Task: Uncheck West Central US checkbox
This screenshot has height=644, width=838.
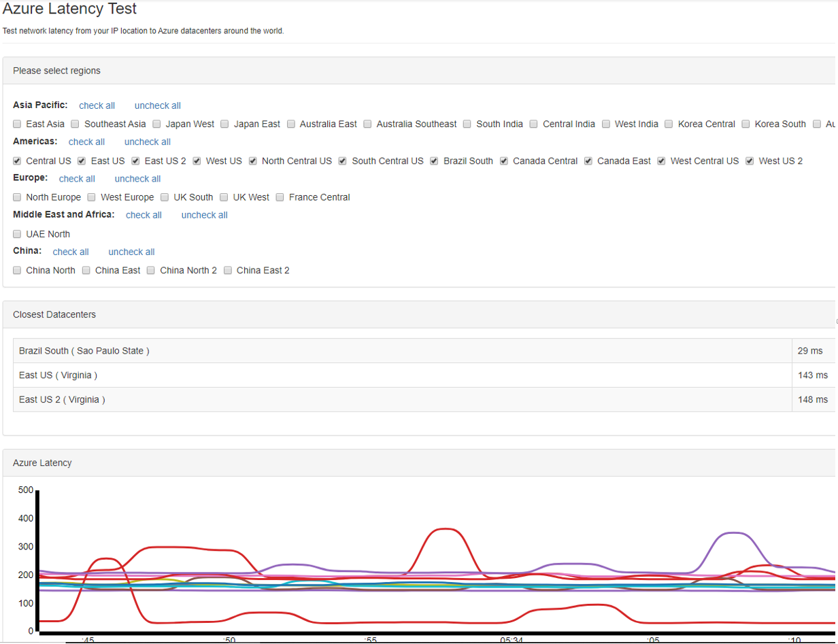Action: click(x=661, y=161)
